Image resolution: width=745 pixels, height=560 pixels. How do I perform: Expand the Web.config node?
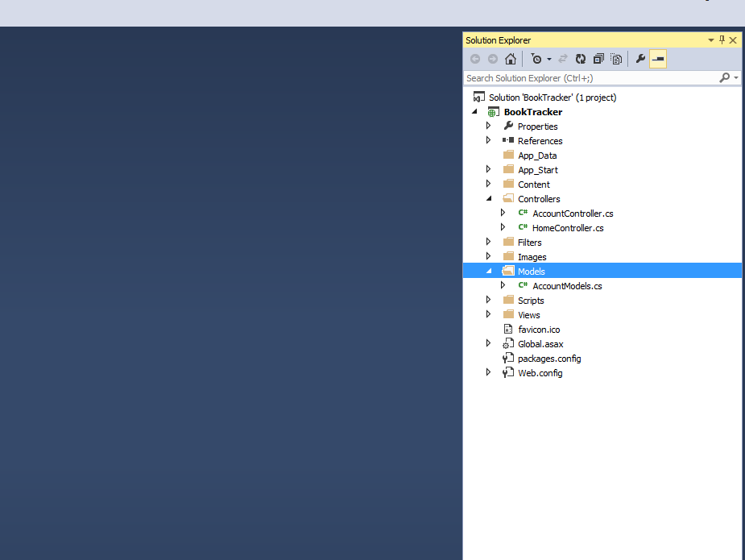[x=488, y=372]
